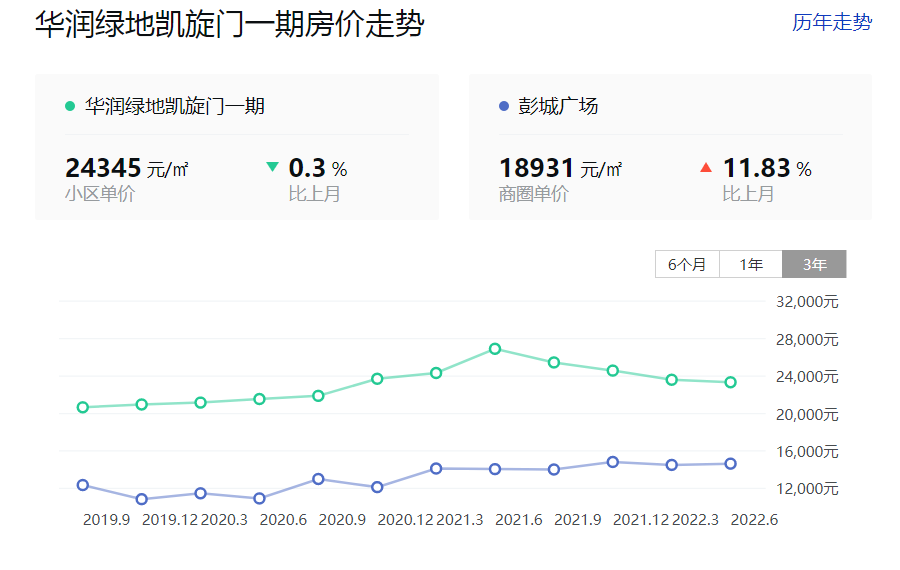Select green data point at 2022.6
This screenshot has width=900, height=570.
(731, 382)
